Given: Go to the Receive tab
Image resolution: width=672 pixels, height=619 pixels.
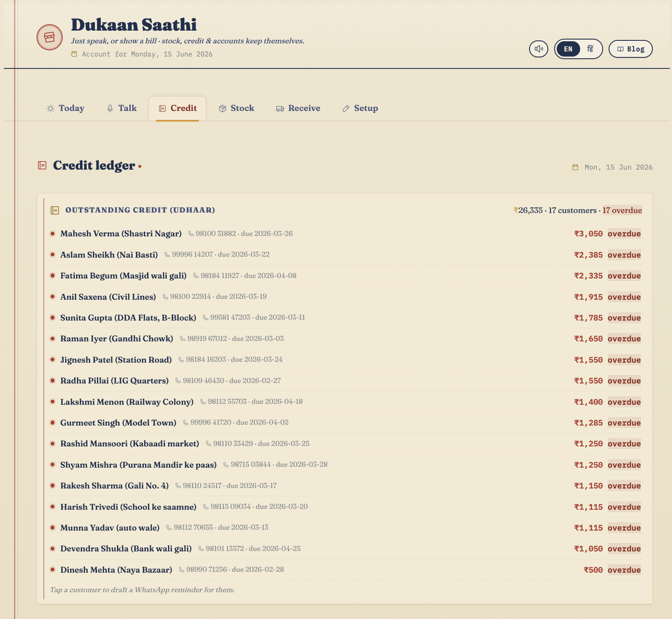Looking at the screenshot, I should pos(298,109).
